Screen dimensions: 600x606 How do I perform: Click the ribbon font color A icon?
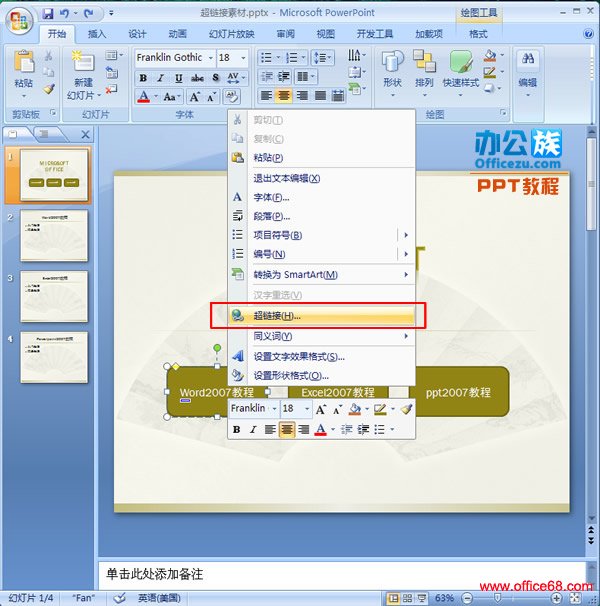click(x=143, y=96)
